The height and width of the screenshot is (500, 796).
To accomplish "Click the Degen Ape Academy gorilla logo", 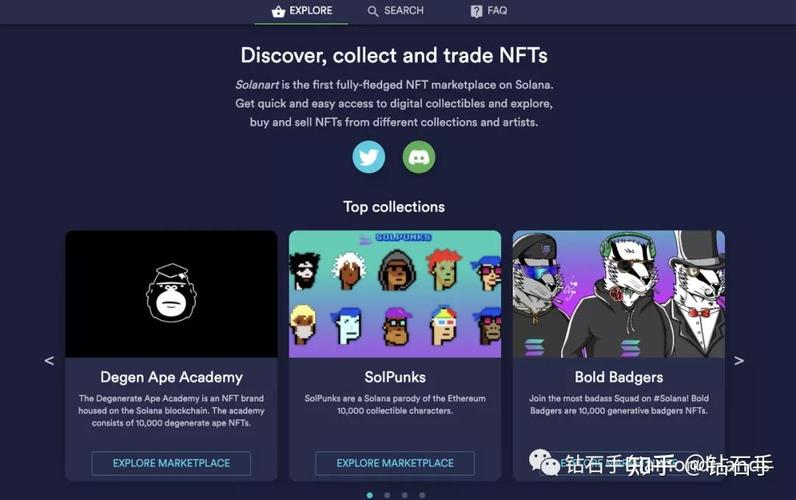I will 171,293.
